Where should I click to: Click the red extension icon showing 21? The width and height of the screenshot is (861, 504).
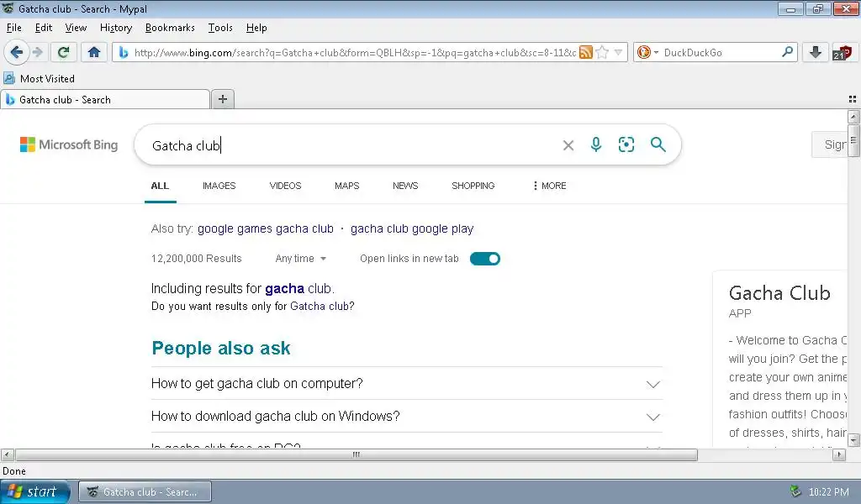click(842, 52)
